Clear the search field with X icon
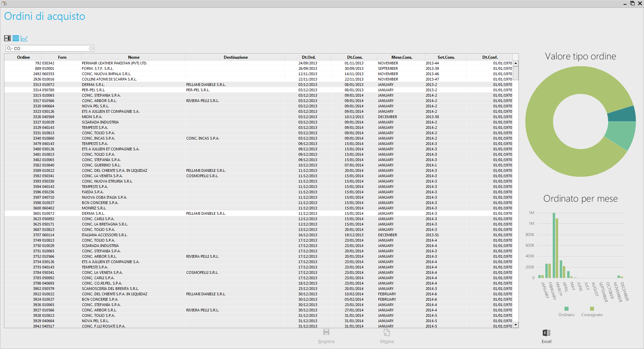The width and height of the screenshot is (644, 349). pyautogui.click(x=91, y=48)
